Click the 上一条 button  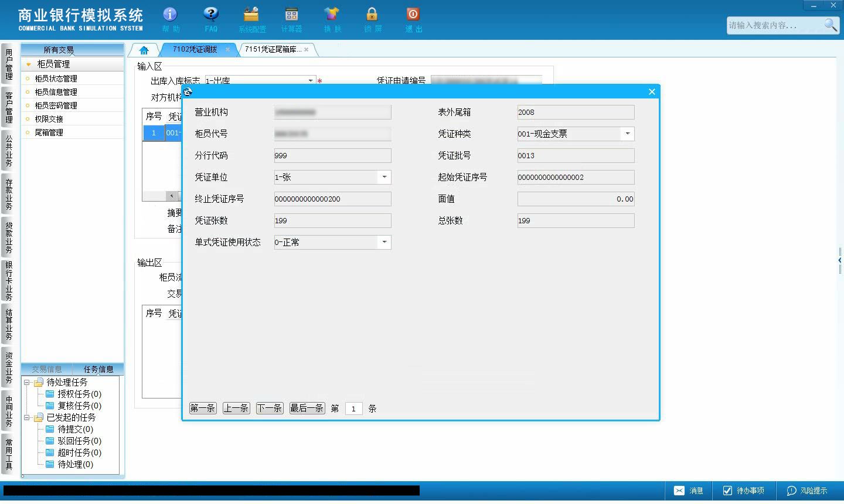tap(236, 408)
